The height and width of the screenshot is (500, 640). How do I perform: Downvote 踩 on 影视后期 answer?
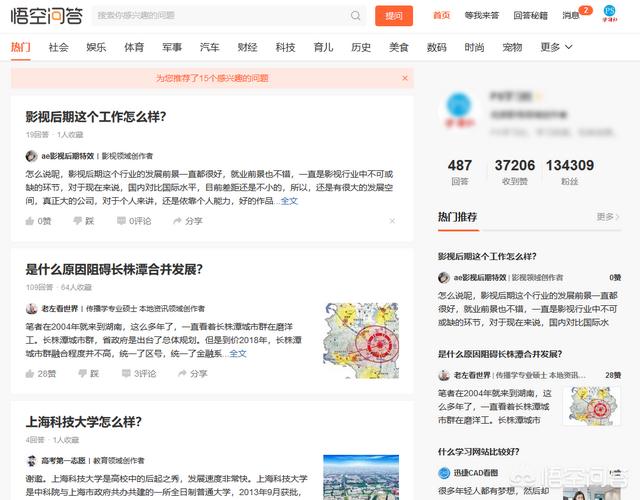pos(84,221)
